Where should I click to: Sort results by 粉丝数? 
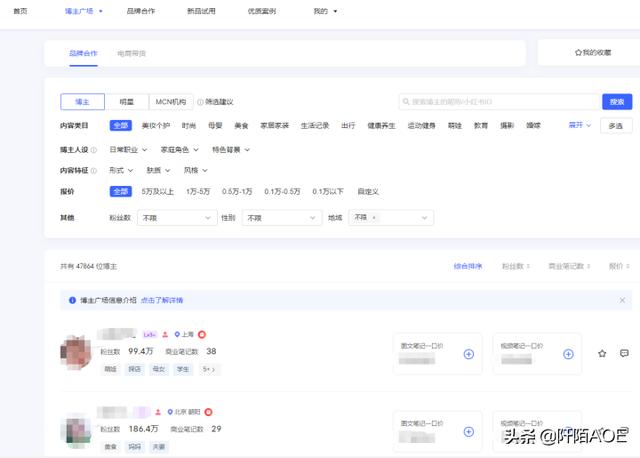tap(516, 266)
